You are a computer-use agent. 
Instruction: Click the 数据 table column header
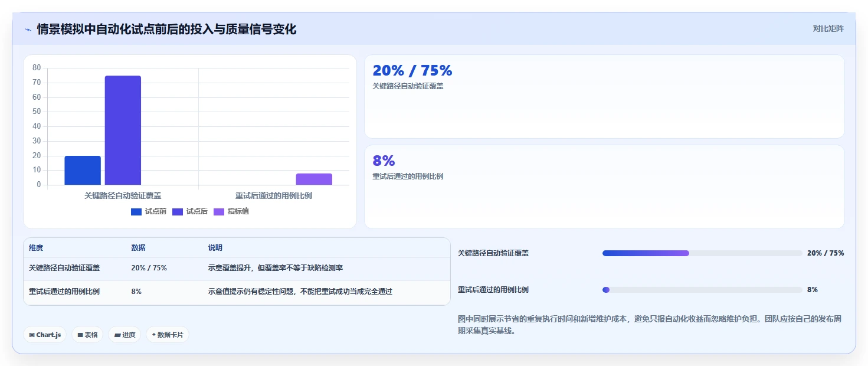(138, 248)
